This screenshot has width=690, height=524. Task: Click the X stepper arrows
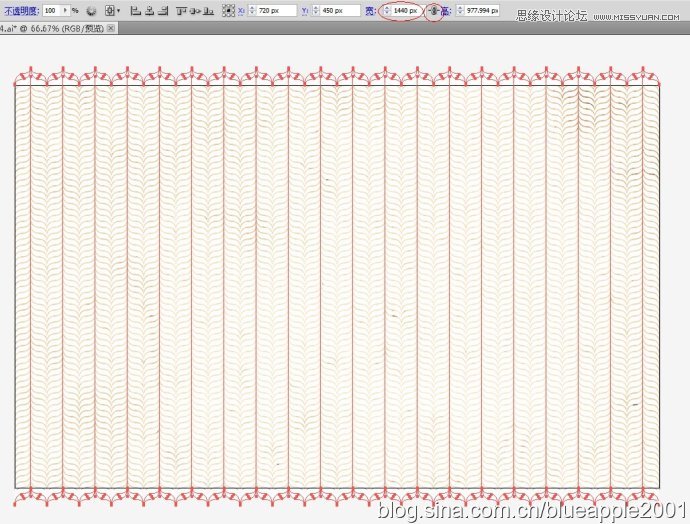point(252,11)
